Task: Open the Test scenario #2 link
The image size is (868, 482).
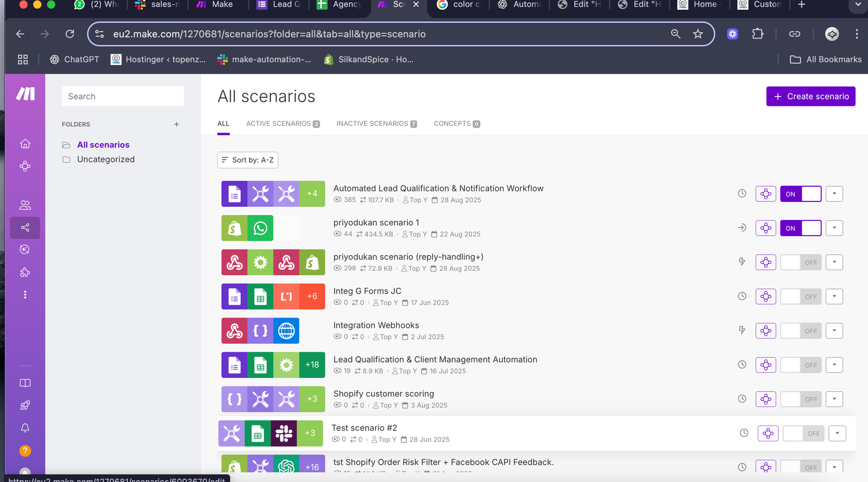Action: (364, 428)
